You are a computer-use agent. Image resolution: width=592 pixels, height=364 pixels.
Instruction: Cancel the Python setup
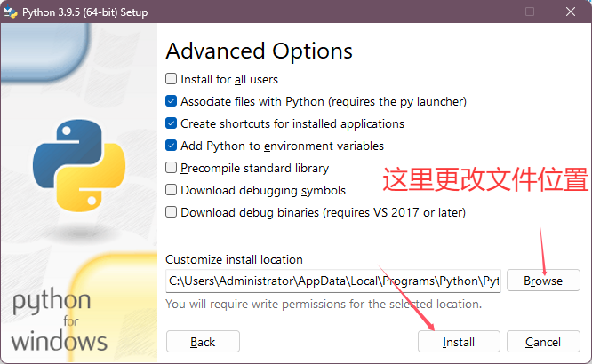pyautogui.click(x=542, y=342)
